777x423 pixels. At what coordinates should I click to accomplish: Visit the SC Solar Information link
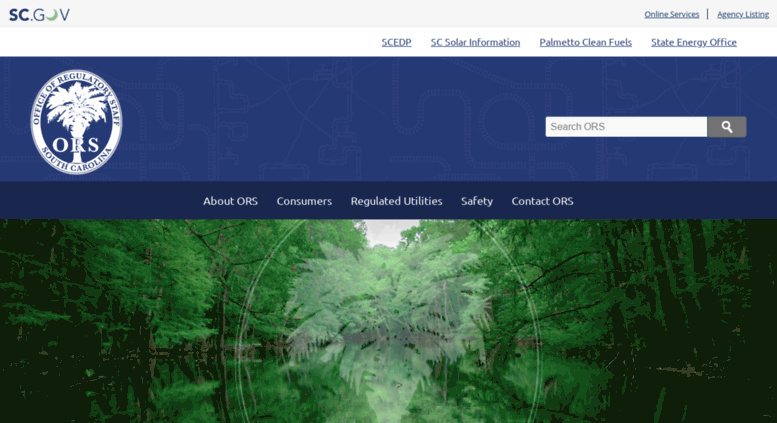[x=475, y=42]
